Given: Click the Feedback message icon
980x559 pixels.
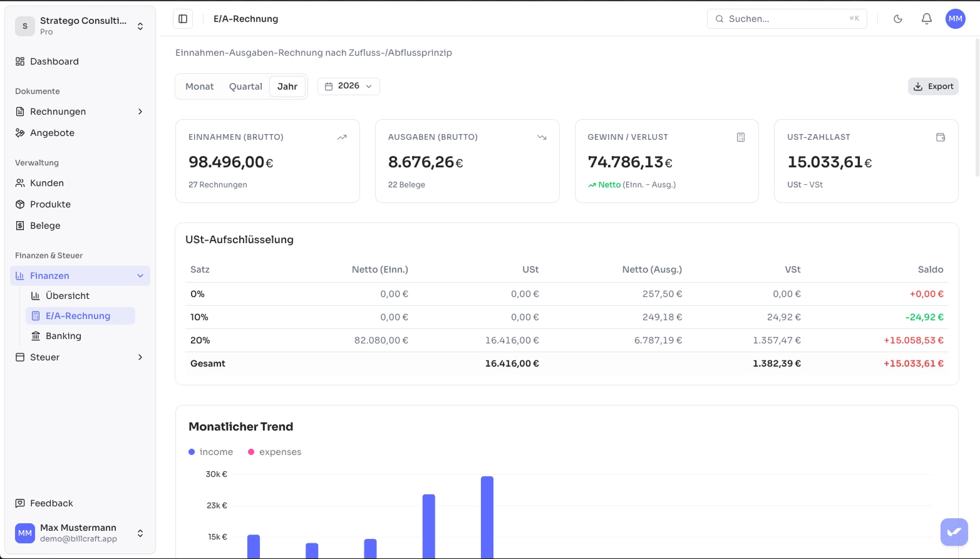Looking at the screenshot, I should (x=20, y=503).
